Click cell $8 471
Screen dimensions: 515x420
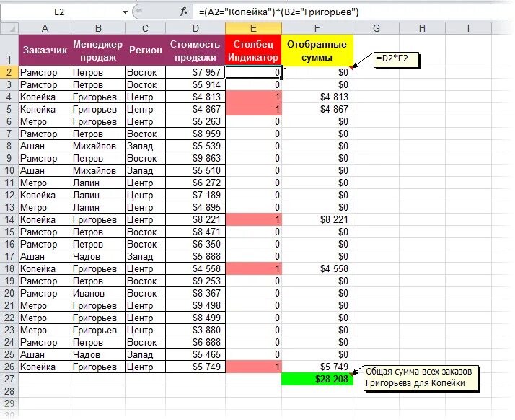pos(195,232)
